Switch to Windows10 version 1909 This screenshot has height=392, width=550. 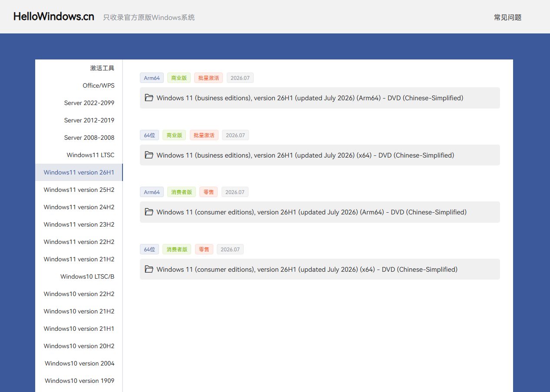79,381
